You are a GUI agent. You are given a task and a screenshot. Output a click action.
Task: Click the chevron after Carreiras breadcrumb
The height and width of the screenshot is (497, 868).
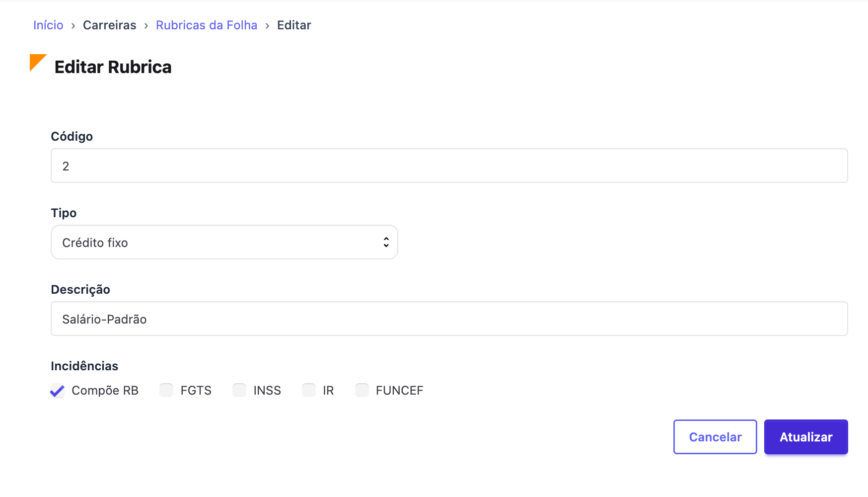point(146,26)
